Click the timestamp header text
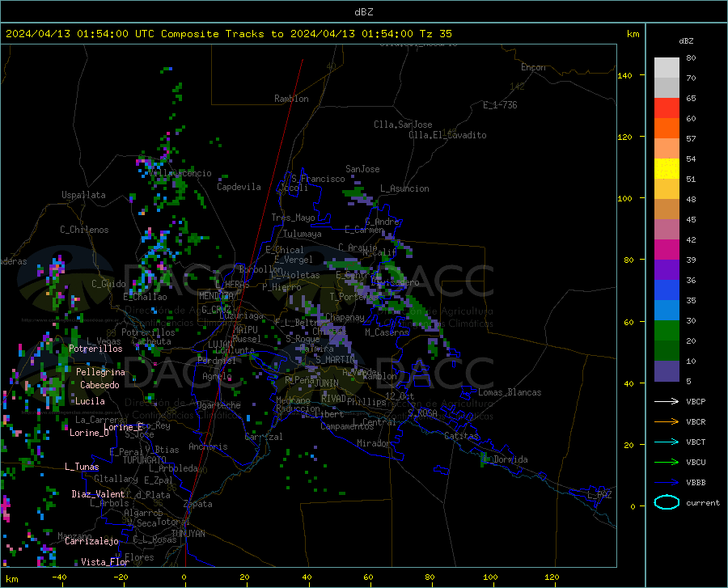Screen dimensions: 728x588 (228, 34)
